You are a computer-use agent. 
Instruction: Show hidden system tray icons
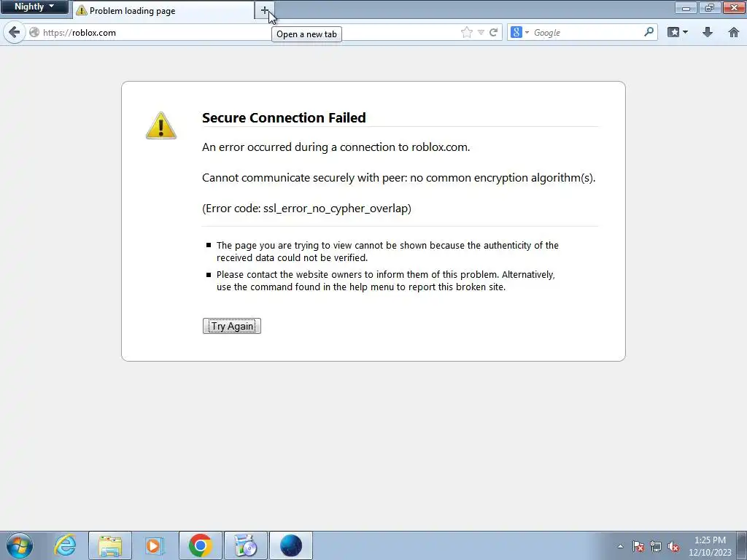620,546
